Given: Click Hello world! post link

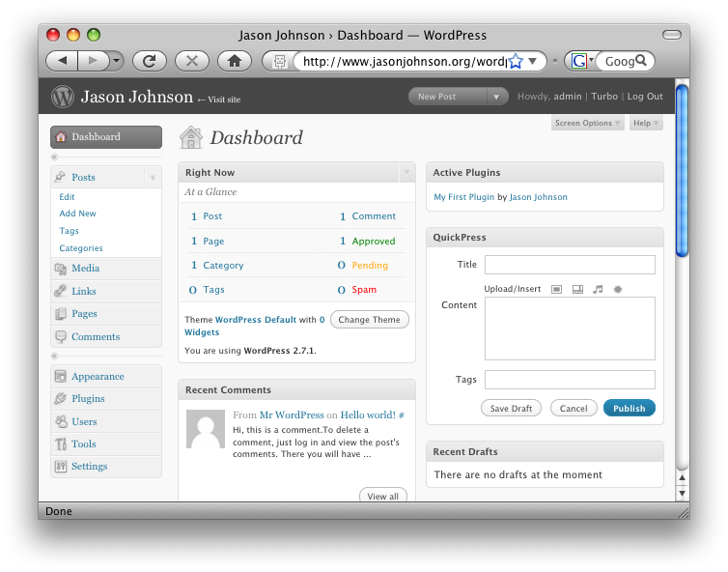Looking at the screenshot, I should click(x=368, y=415).
